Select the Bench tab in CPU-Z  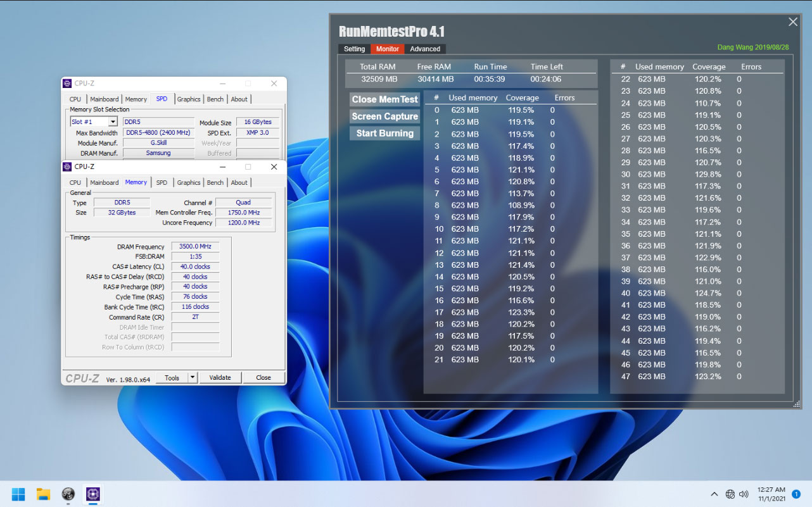[215, 182]
